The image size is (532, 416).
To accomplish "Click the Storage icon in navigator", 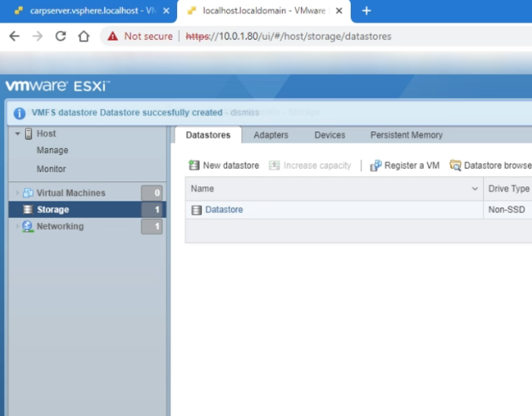I will (27, 210).
